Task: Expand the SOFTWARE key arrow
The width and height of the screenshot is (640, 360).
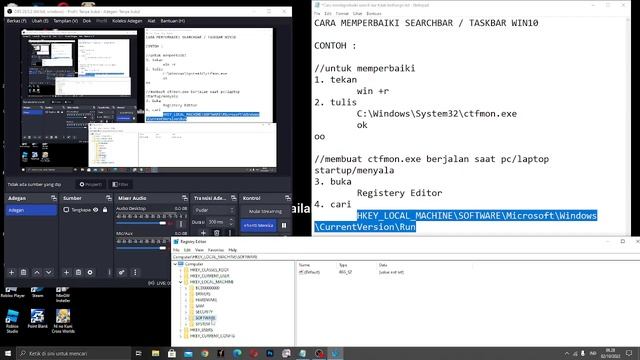Action: 186,318
